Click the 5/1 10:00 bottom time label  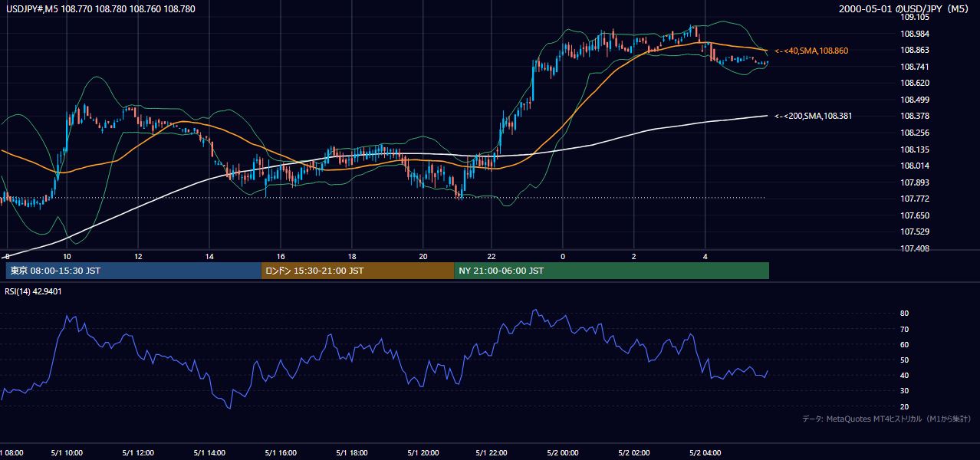(x=66, y=452)
